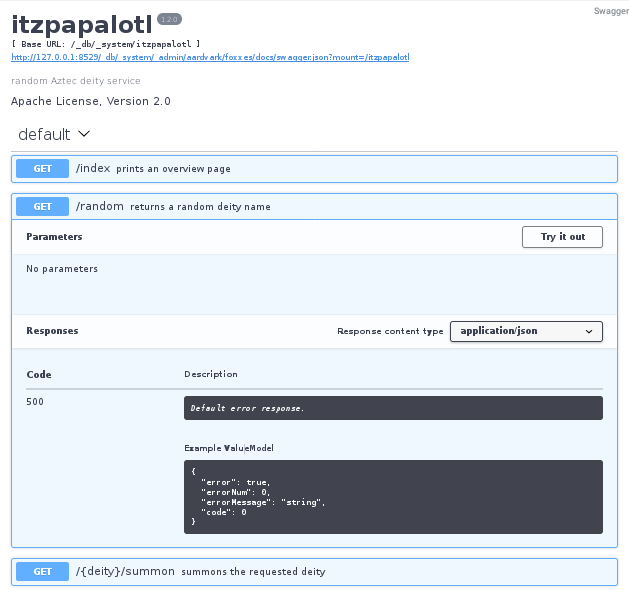Click the GET badge for /{deity}/summon

[42, 572]
